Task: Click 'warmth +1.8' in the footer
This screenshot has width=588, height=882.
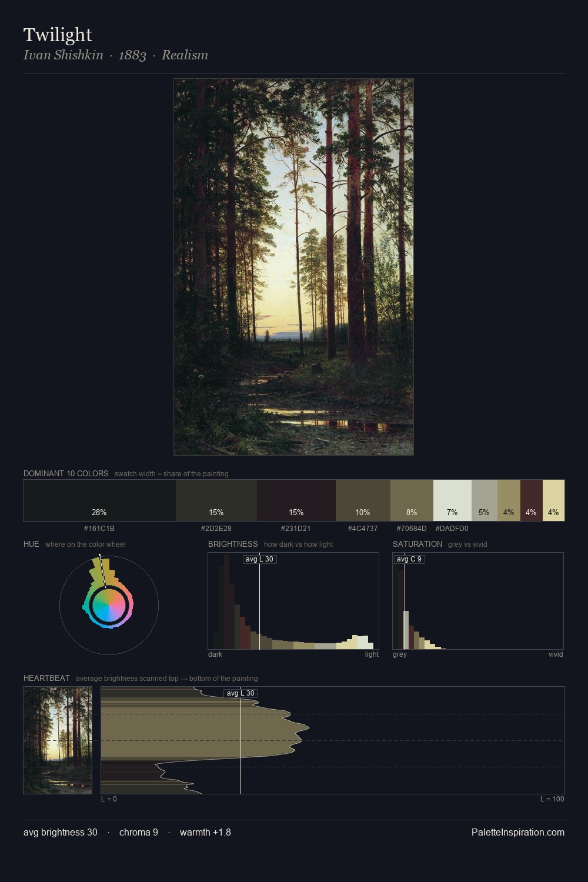Action: point(205,832)
